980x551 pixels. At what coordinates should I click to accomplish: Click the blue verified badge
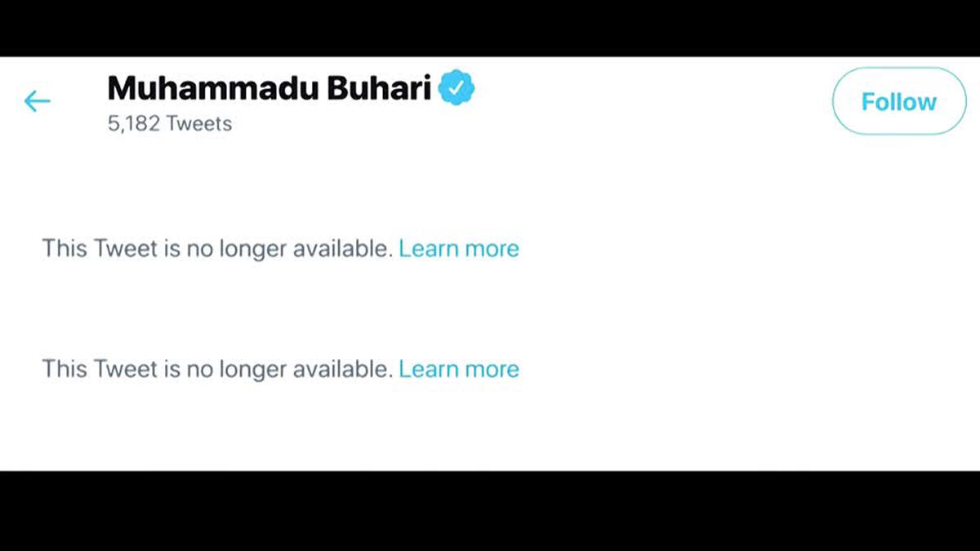tap(457, 88)
